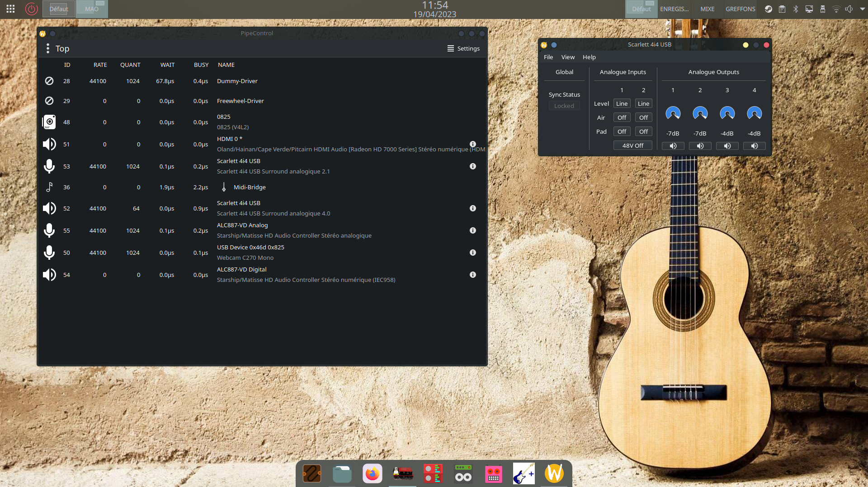The height and width of the screenshot is (487, 868).
Task: Switch to the MAO virtual desktop
Action: click(x=92, y=9)
